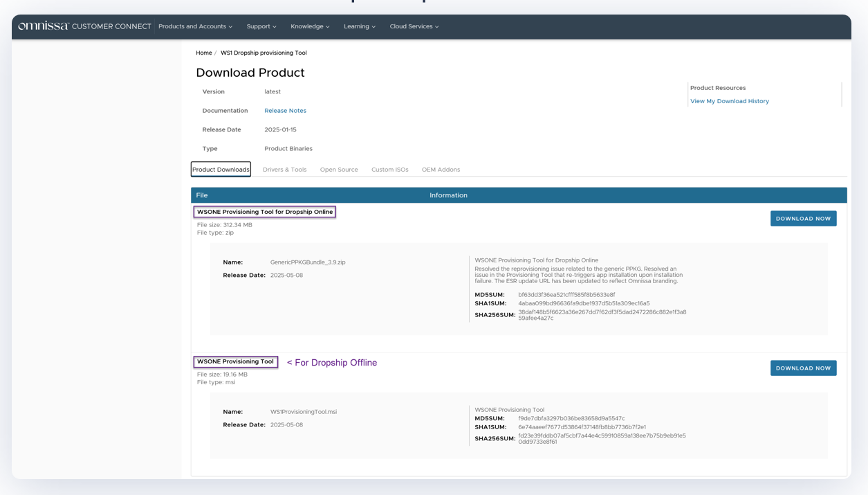Click Home in the breadcrumb
The image size is (868, 495).
(x=203, y=53)
